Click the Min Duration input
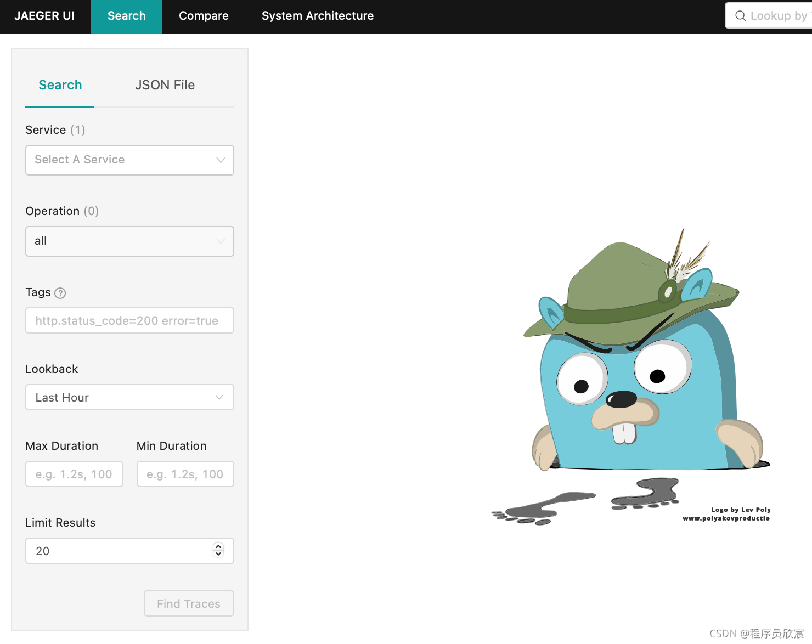This screenshot has height=644, width=812. 185,474
